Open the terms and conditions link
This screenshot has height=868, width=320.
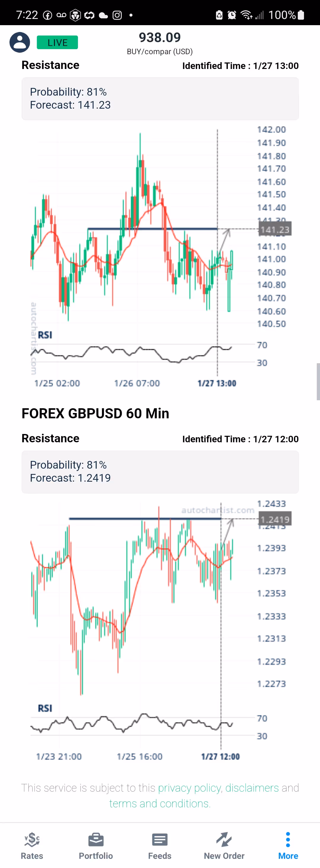coord(160,804)
